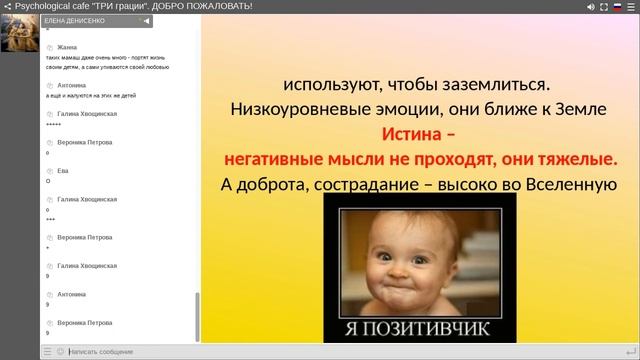Viewport: 640px width, 360px height.
Task: Click the 'Я ПОЗИТИВЧИК' baby image on the slide
Action: [x=420, y=268]
